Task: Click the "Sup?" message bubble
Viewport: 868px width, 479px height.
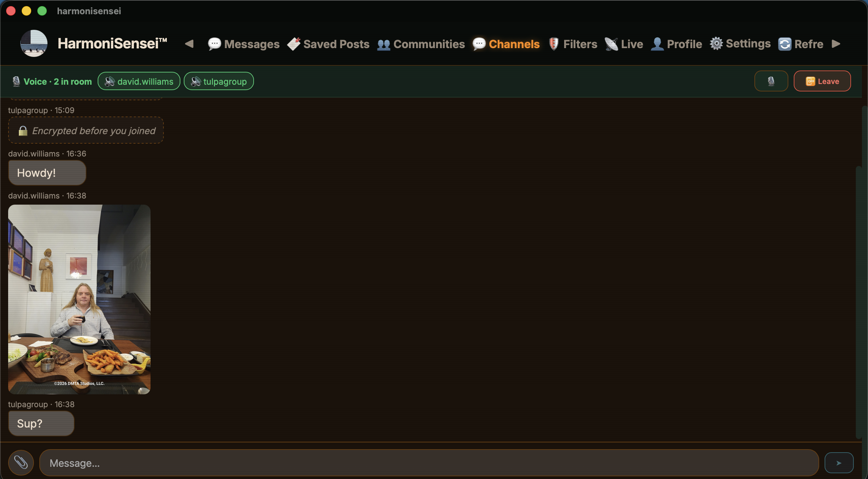Action: click(x=41, y=423)
